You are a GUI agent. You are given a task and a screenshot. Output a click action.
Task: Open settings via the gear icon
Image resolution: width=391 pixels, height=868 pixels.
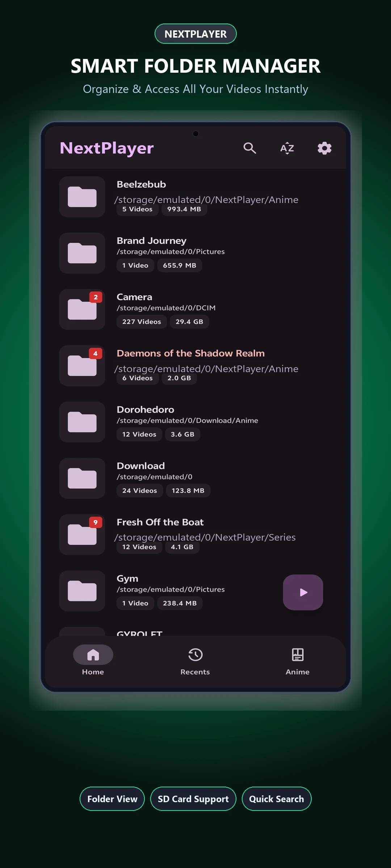(x=324, y=148)
